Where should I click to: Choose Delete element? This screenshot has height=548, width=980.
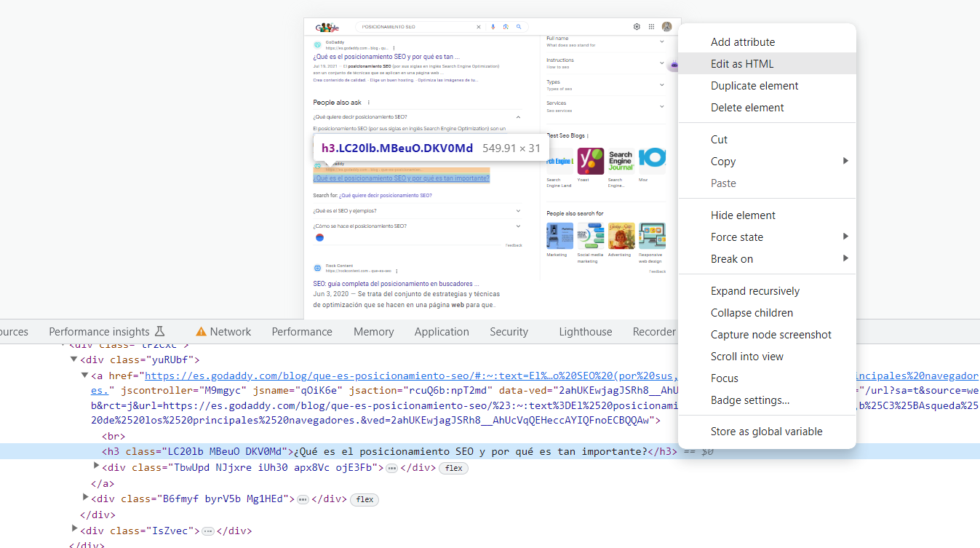click(x=767, y=108)
